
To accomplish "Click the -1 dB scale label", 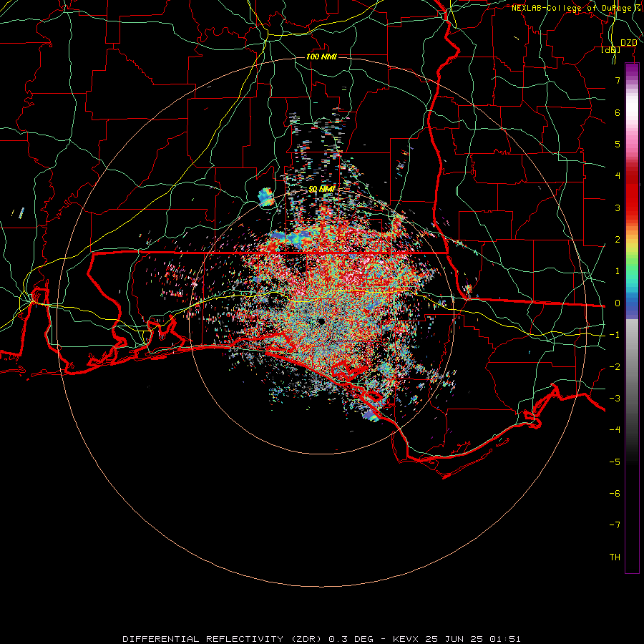I will [615, 335].
